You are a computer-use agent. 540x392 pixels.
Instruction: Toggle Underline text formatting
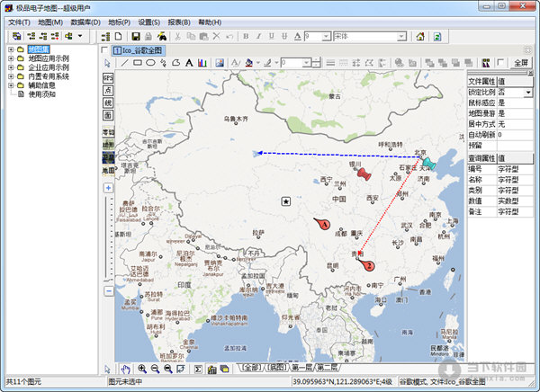click(x=272, y=36)
